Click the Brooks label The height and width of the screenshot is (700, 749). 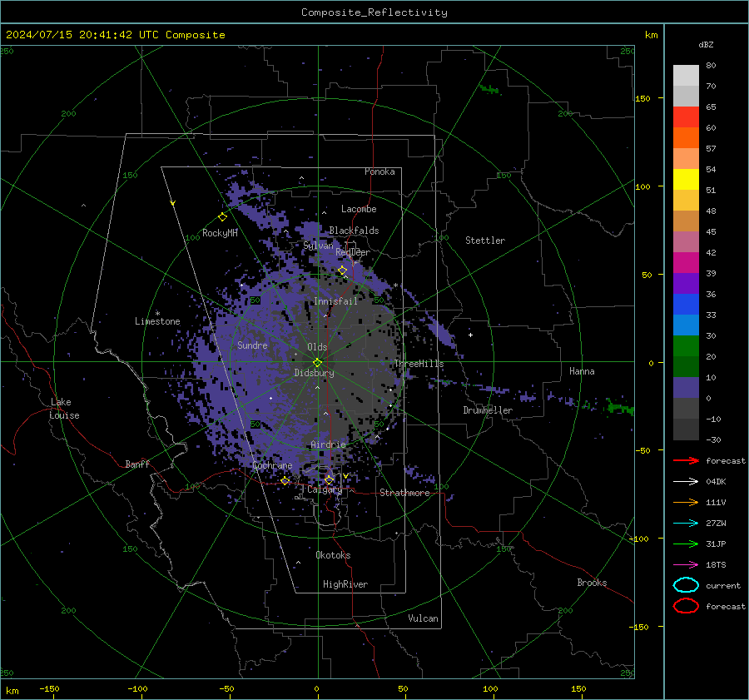pyautogui.click(x=592, y=583)
